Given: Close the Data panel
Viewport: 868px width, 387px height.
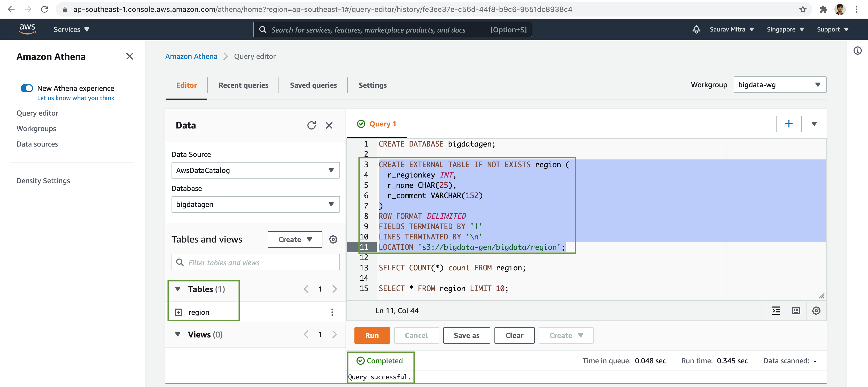Looking at the screenshot, I should tap(329, 126).
